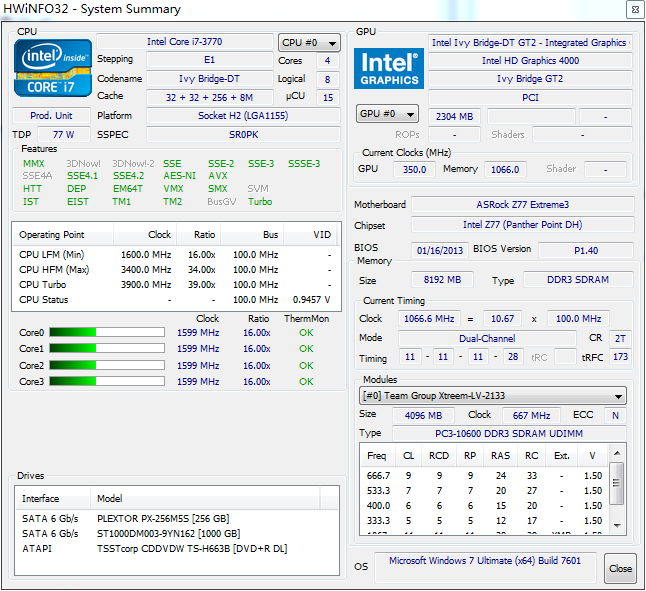Click the memory size 8192 MB field
646x591 pixels.
[x=442, y=280]
